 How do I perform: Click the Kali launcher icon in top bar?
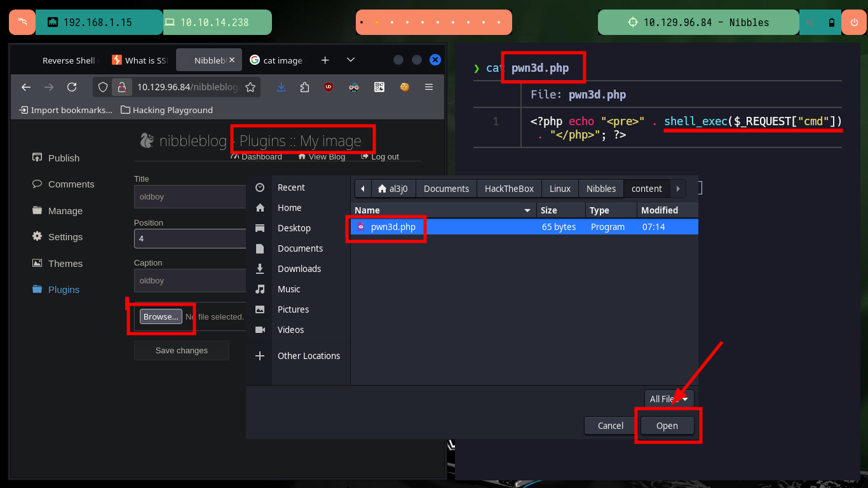click(22, 22)
